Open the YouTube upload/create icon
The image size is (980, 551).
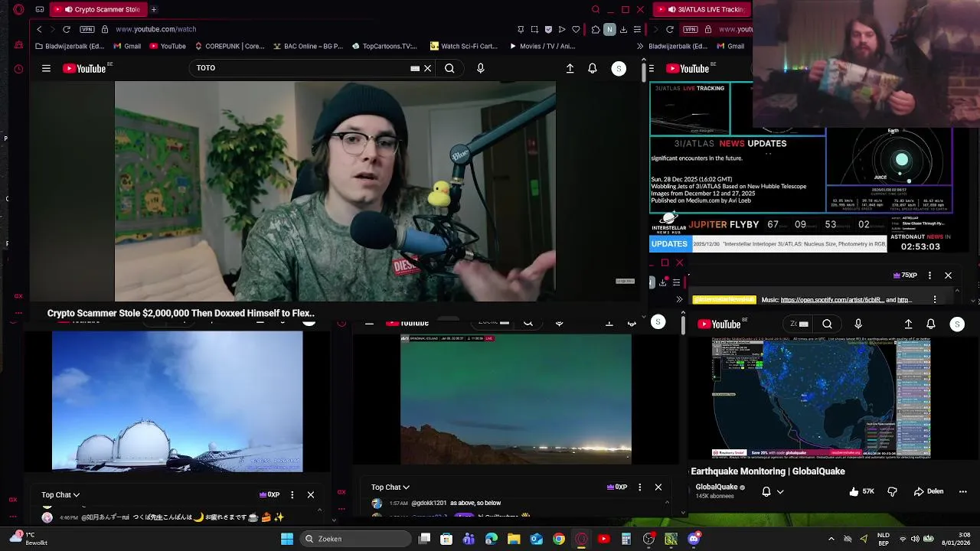tap(570, 68)
